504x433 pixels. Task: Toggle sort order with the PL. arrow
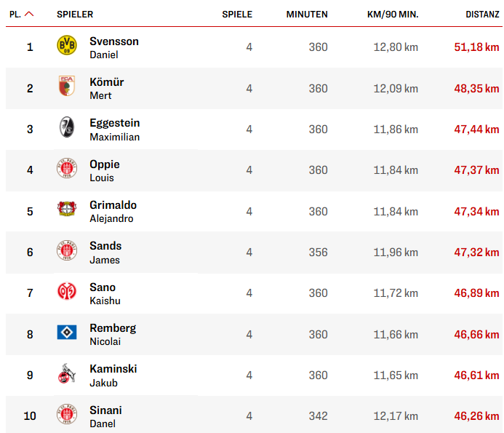(29, 14)
